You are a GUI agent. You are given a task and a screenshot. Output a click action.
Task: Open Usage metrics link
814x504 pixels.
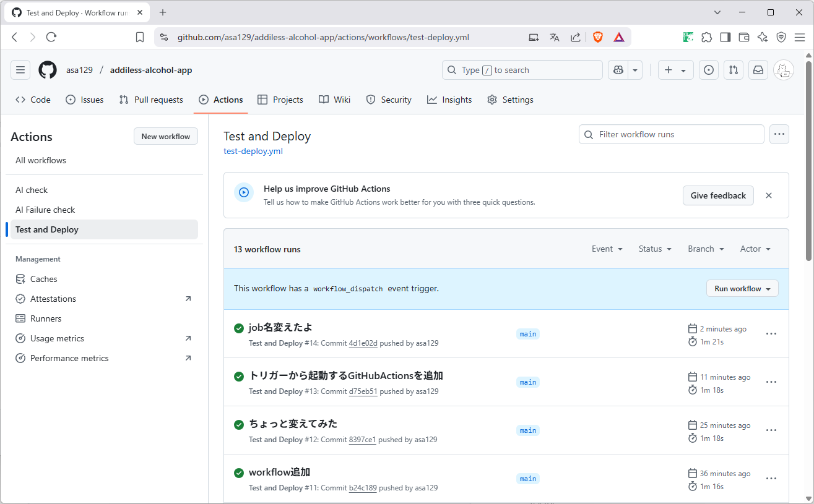(x=104, y=338)
